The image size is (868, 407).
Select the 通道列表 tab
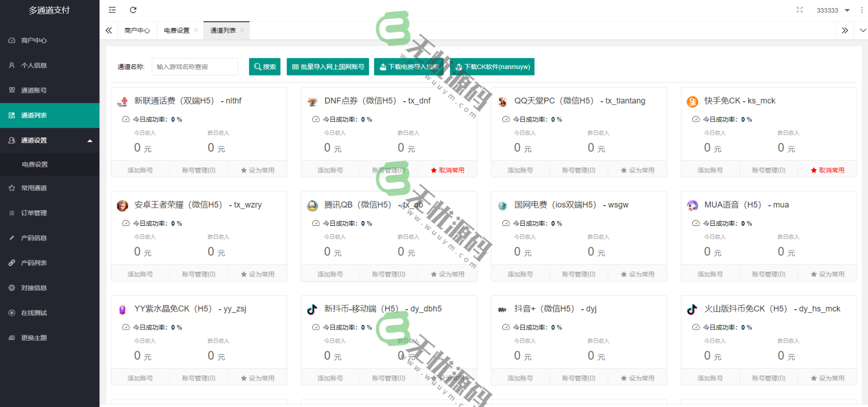[223, 31]
